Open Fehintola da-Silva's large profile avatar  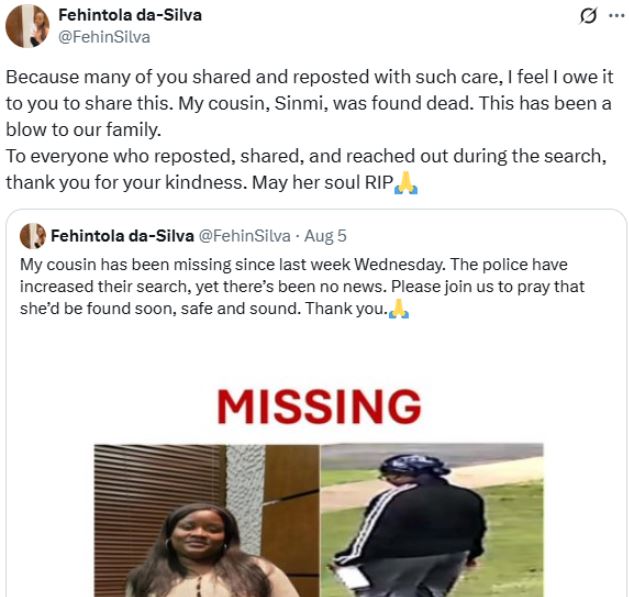27,26
